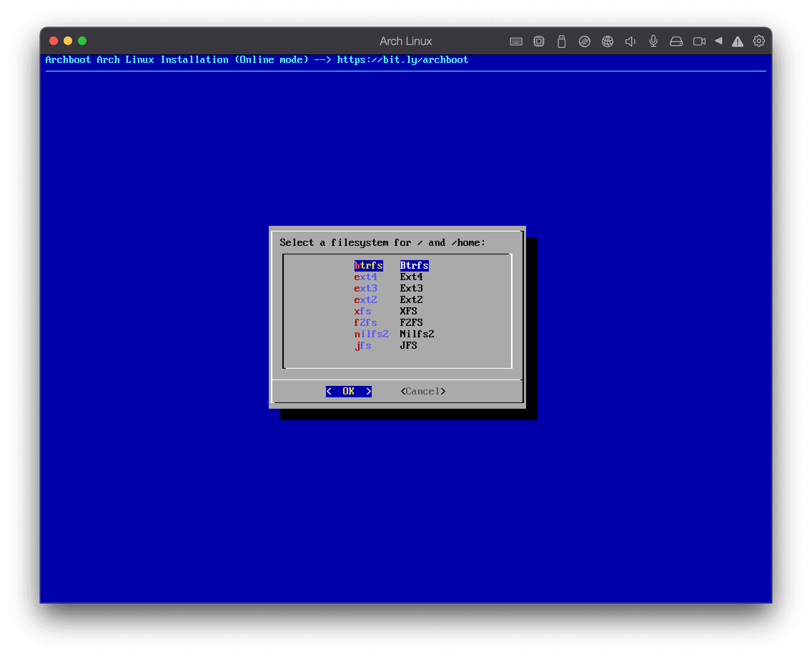Viewport: 812px width, 656px height.
Task: Click the XFS description label
Action: click(x=409, y=311)
